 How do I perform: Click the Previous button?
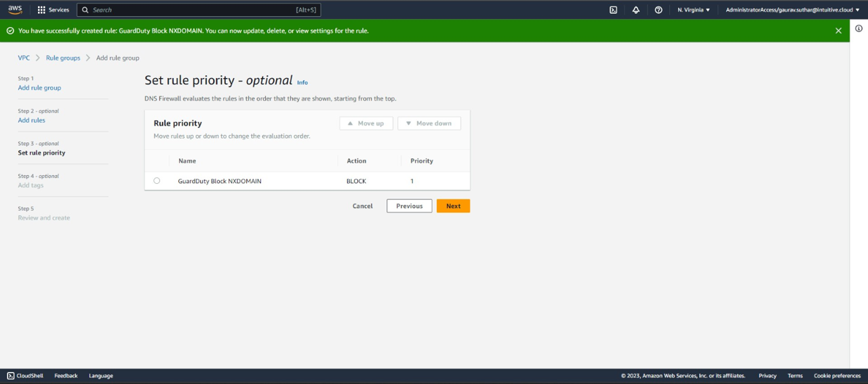click(409, 206)
